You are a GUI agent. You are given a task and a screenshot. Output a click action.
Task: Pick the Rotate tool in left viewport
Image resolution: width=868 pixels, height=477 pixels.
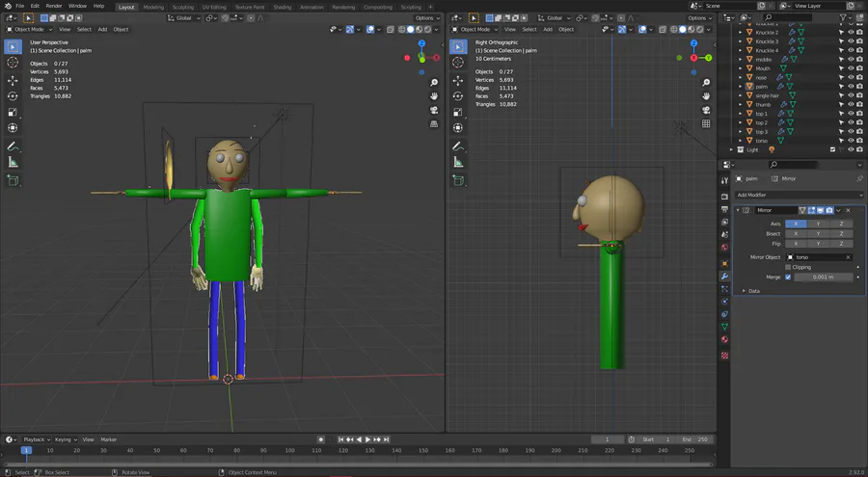coord(13,96)
